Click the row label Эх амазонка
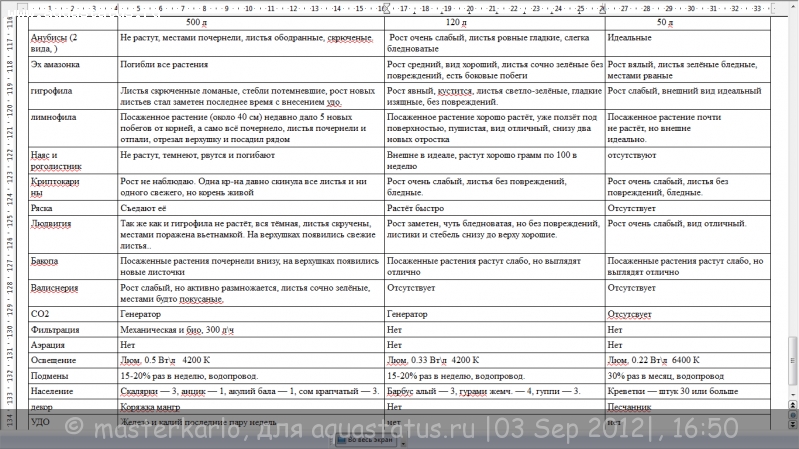This screenshot has width=799, height=449. tap(55, 64)
